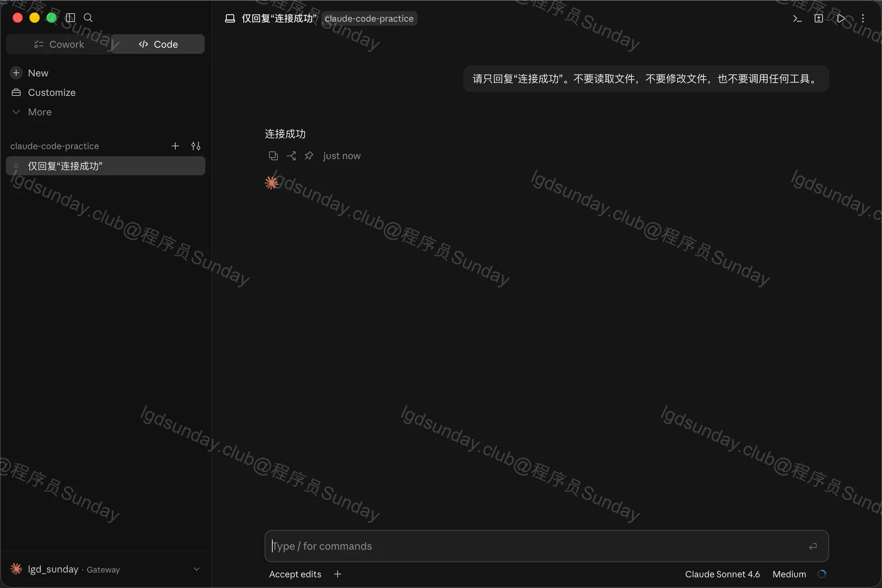Open the lgd_sunday account menu
Screen dimensions: 882x588
[x=105, y=569]
